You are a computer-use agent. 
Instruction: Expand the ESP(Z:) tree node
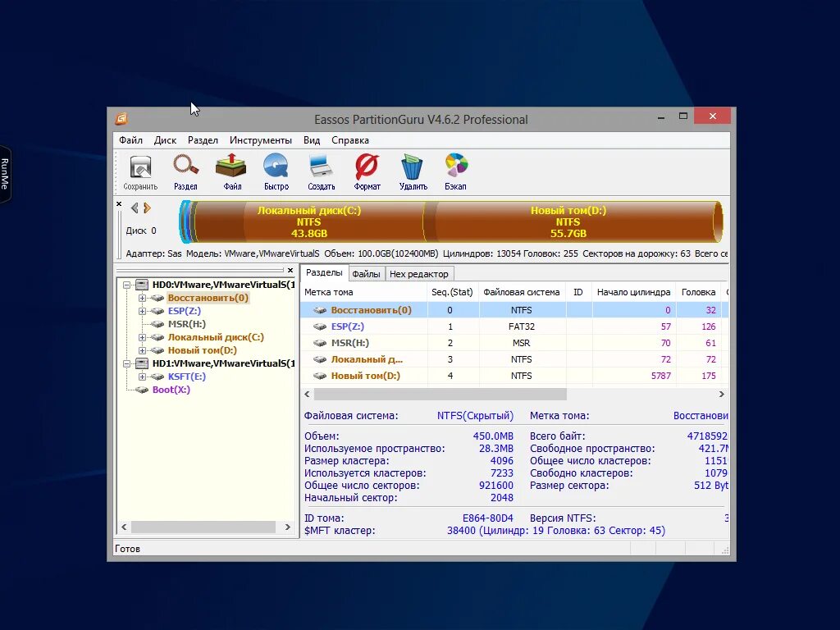[x=142, y=311]
